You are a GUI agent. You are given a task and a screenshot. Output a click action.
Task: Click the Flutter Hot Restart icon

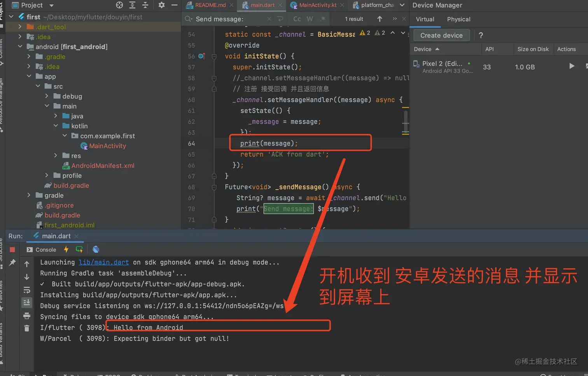pyautogui.click(x=79, y=249)
